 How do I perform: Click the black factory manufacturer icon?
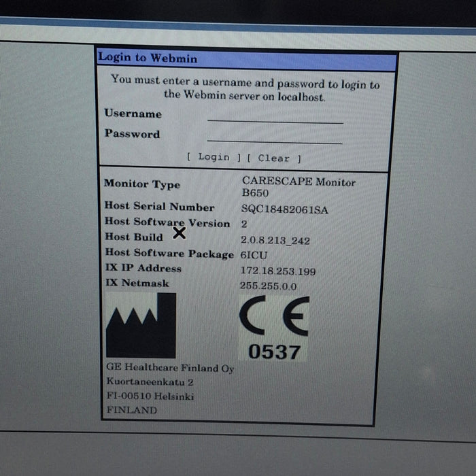141,326
